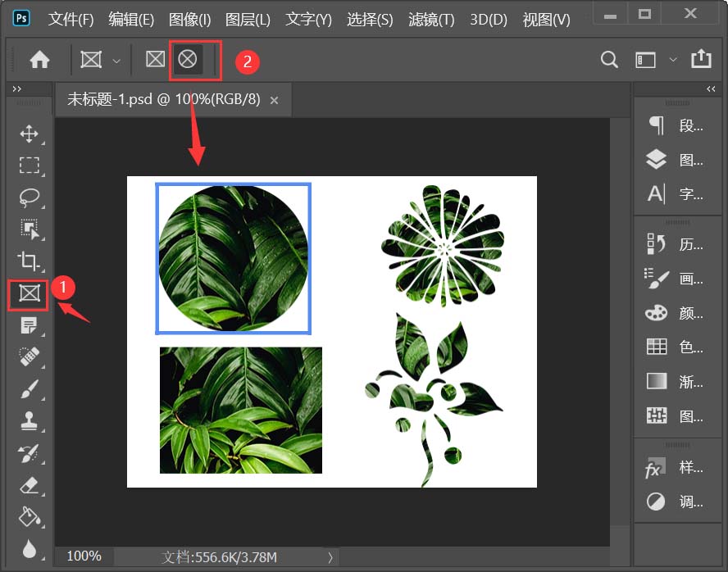Viewport: 728px width, 572px height.
Task: Open the 样式 (Styles) panel
Action: (656, 468)
